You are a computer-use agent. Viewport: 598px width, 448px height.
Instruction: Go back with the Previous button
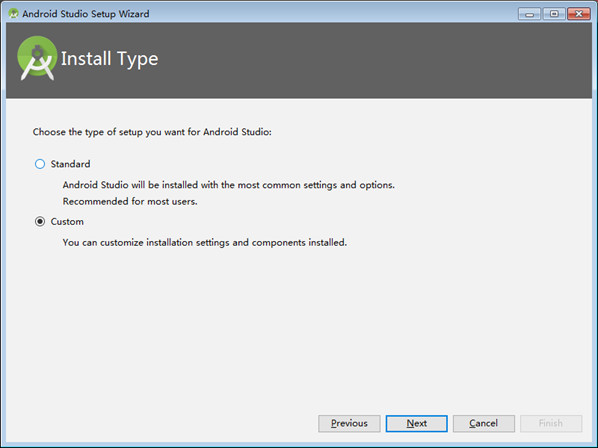tap(349, 423)
